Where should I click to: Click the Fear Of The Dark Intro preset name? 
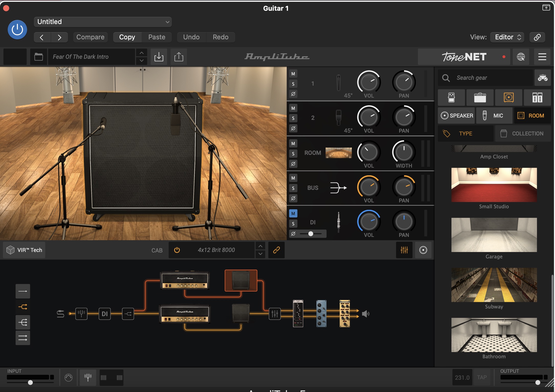92,57
